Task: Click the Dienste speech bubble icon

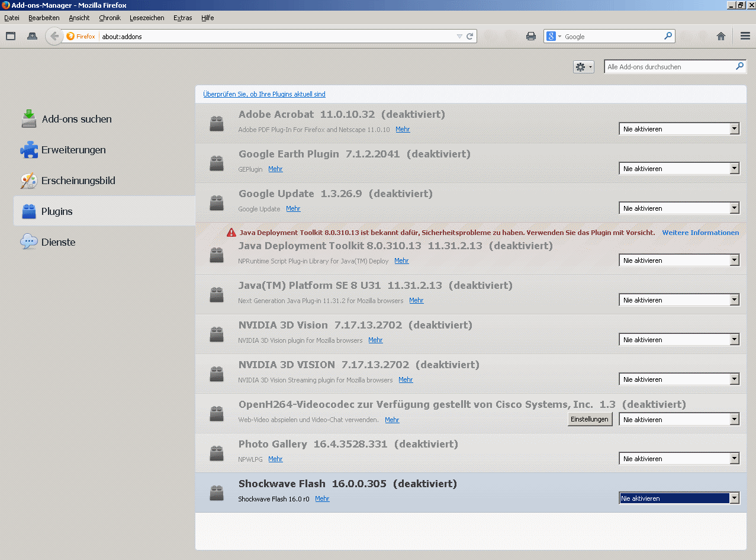Action: point(29,242)
